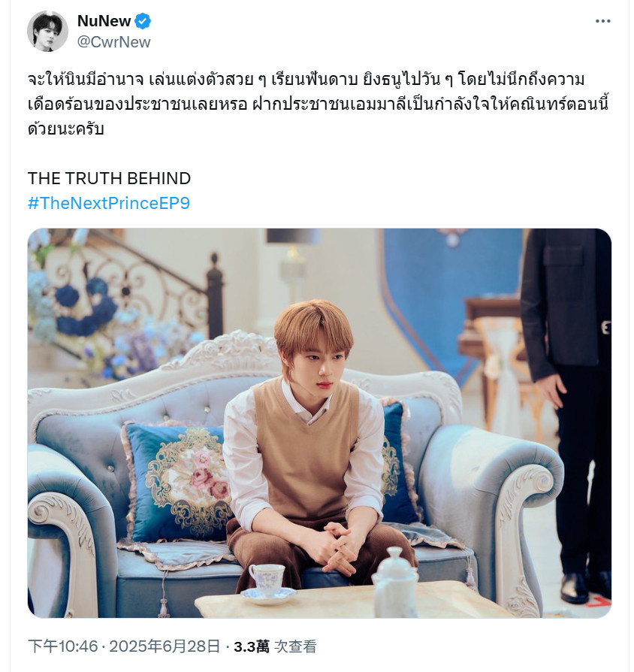The image size is (634, 672).
Task: Click the last Thai line ด้วยนะครับ
Action: [66, 129]
